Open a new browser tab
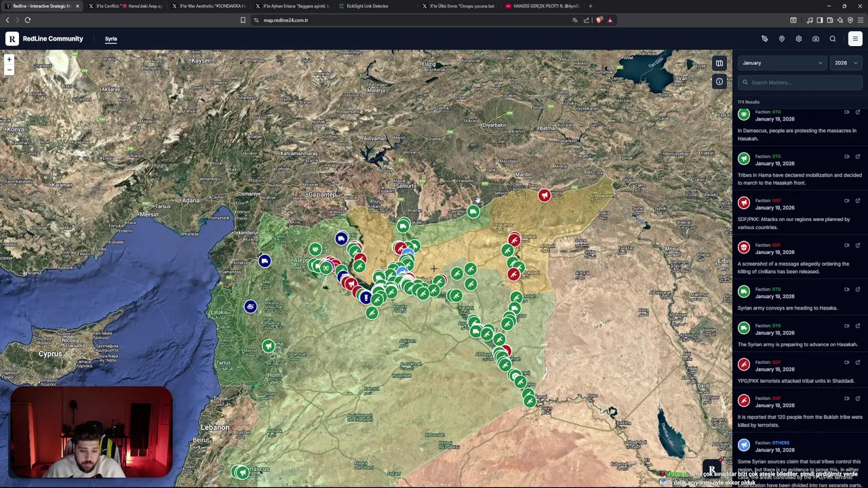 (x=591, y=6)
